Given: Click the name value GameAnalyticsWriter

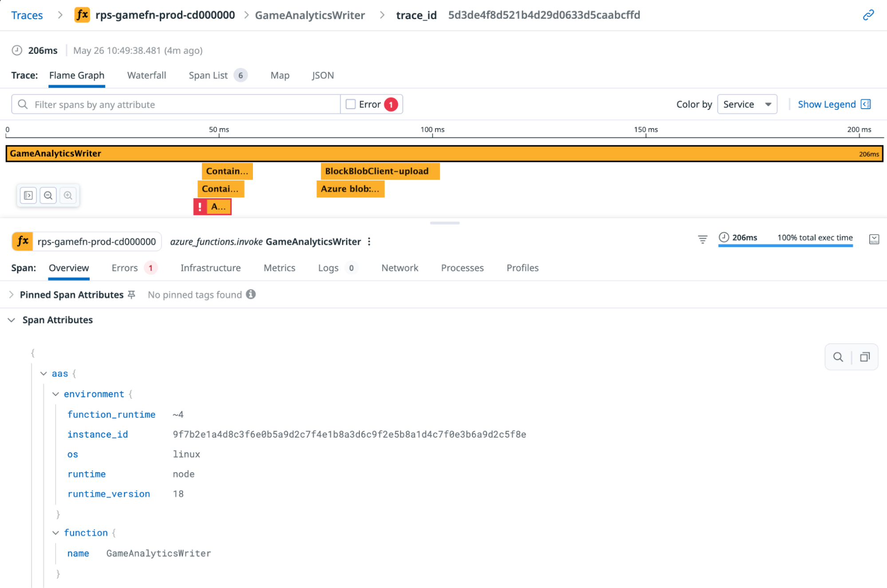Looking at the screenshot, I should click(x=158, y=553).
